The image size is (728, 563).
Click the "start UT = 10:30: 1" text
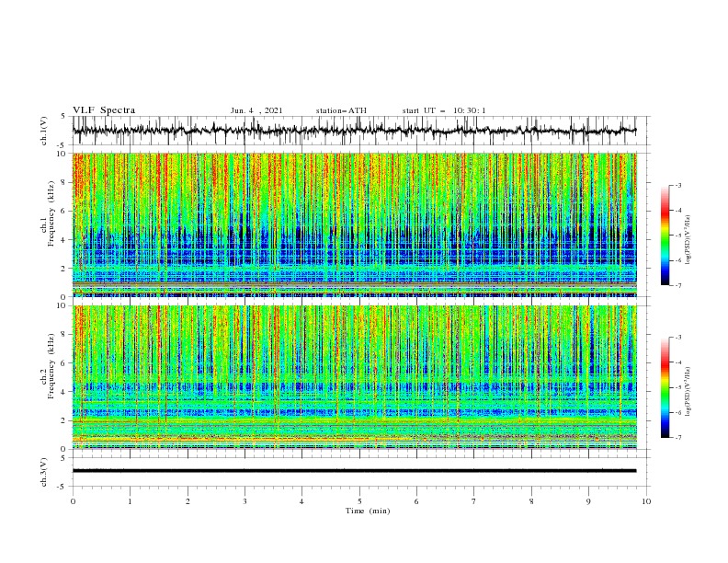[x=444, y=110]
